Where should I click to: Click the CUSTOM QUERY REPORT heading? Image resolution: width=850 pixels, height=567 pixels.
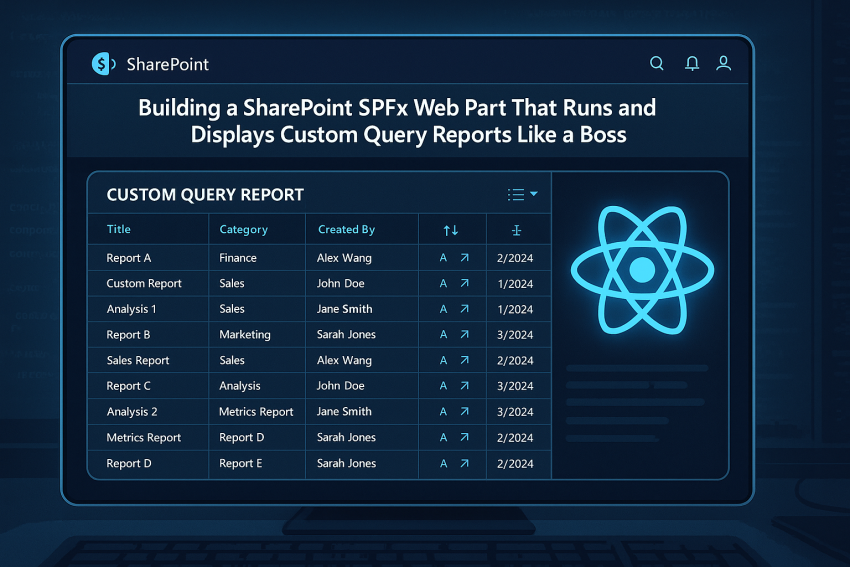[205, 195]
